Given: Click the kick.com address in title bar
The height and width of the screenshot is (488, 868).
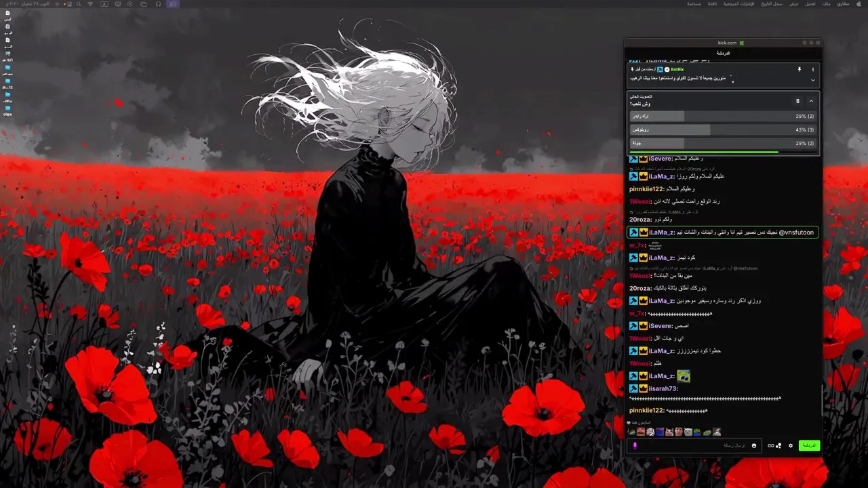Looking at the screenshot, I should [727, 43].
